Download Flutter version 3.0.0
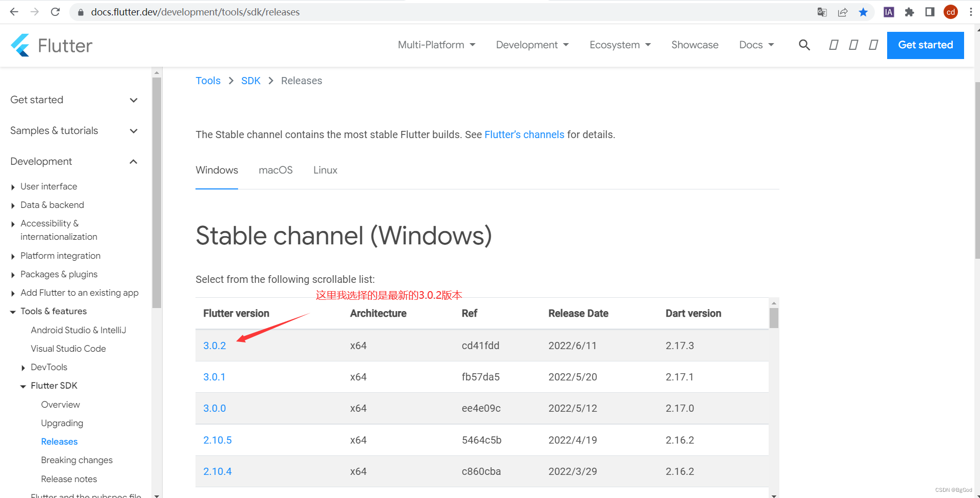 tap(214, 408)
